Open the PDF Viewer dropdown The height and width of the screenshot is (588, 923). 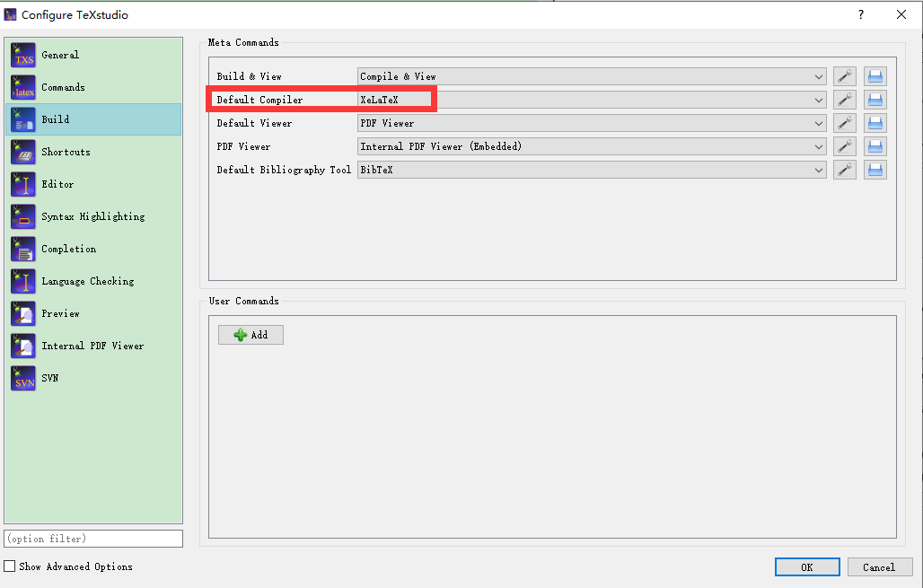[592, 146]
